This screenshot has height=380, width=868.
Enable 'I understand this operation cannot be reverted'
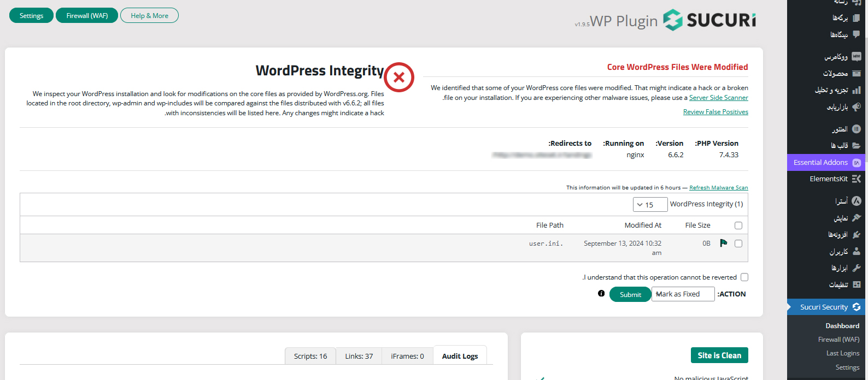pyautogui.click(x=744, y=277)
